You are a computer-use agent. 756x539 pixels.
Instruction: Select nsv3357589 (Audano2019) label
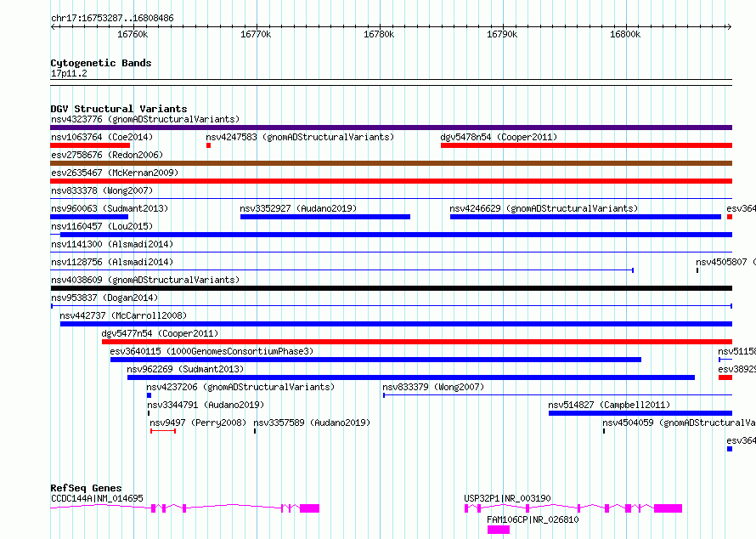tap(312, 423)
